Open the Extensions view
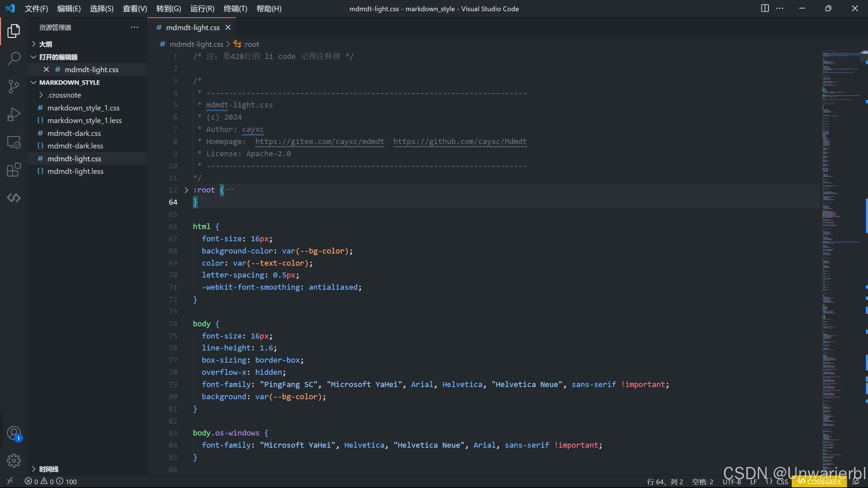Image resolution: width=868 pixels, height=488 pixels. 14,170
